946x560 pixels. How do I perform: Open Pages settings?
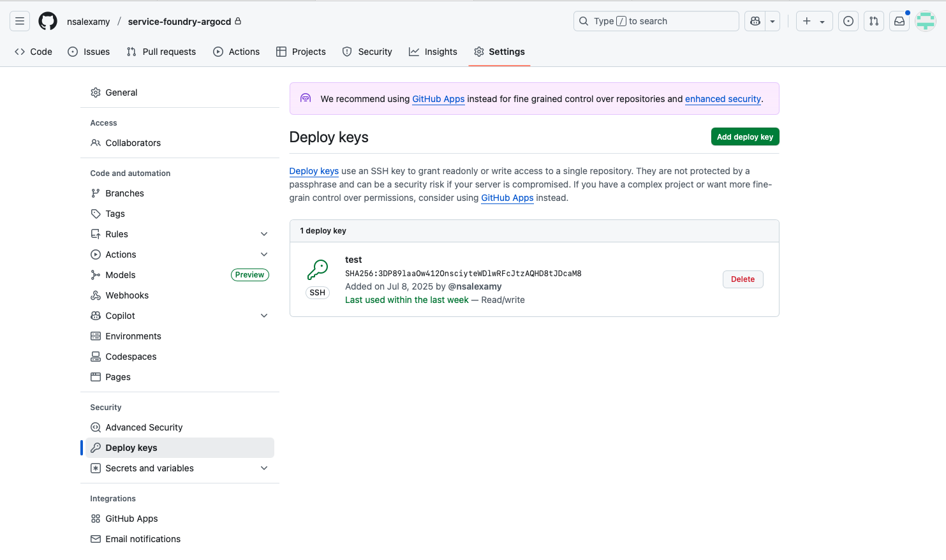coord(180,377)
